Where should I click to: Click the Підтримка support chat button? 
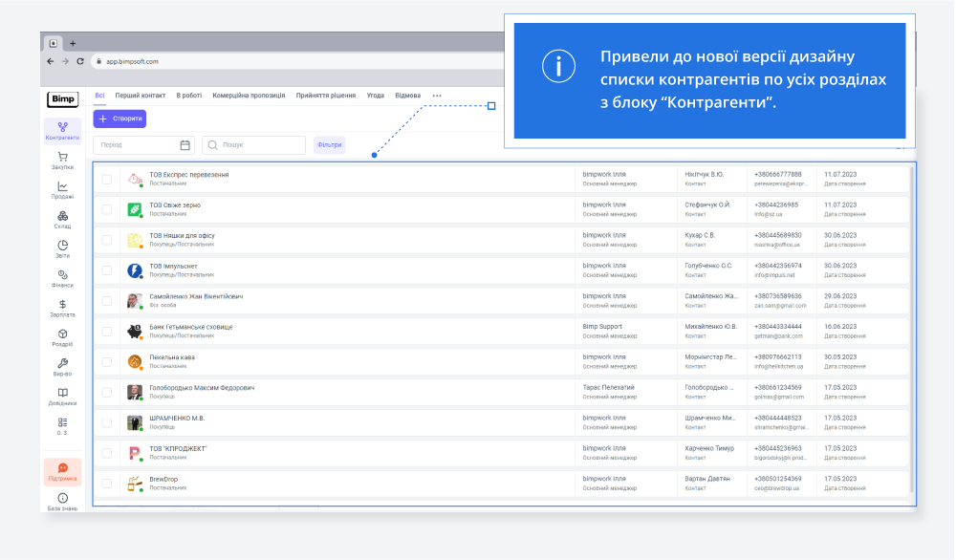[62, 472]
